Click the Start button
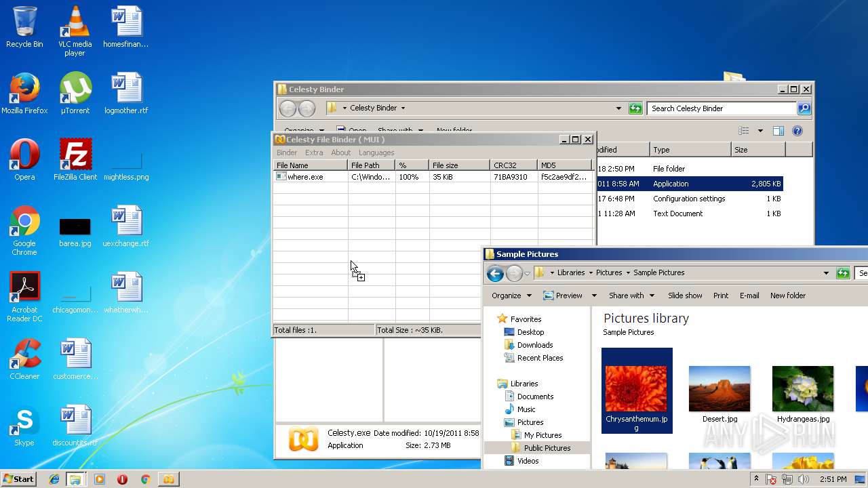Image resolution: width=868 pixels, height=488 pixels. [18, 479]
